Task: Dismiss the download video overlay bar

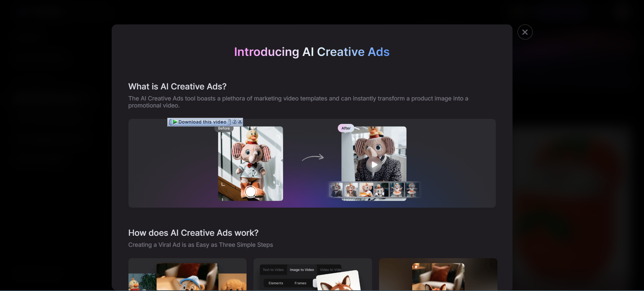Action: 240,122
